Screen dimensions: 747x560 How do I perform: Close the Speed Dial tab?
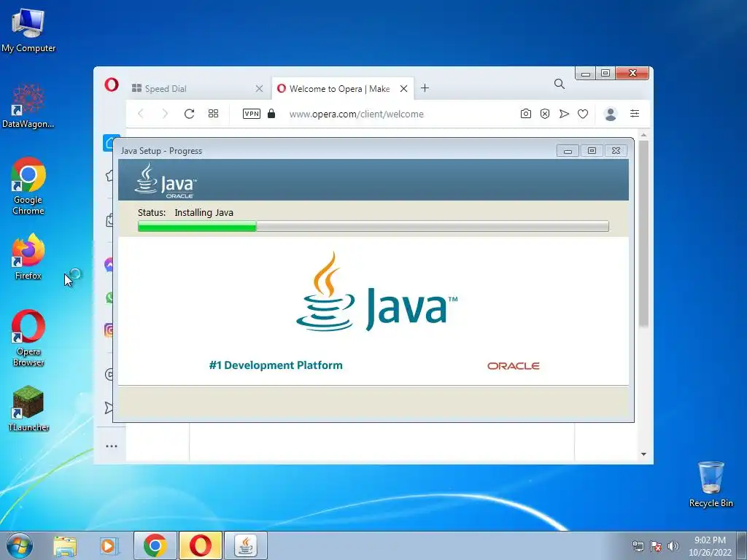(x=259, y=88)
